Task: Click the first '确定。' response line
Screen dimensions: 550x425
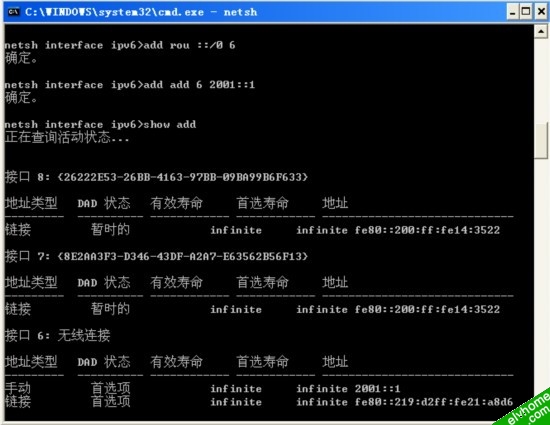Action: pyautogui.click(x=21, y=58)
